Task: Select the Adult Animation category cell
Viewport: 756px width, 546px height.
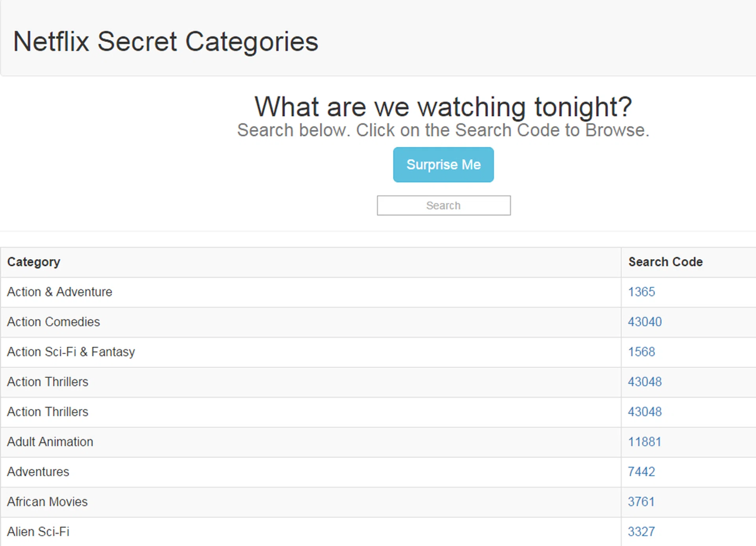Action: [x=50, y=442]
